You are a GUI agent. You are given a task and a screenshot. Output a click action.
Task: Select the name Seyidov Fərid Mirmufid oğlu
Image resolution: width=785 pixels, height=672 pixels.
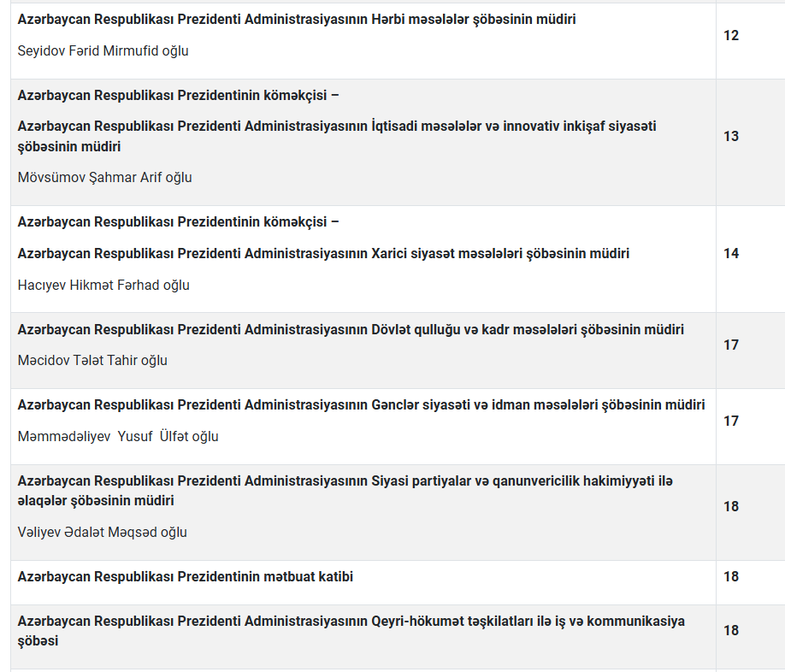tap(103, 50)
